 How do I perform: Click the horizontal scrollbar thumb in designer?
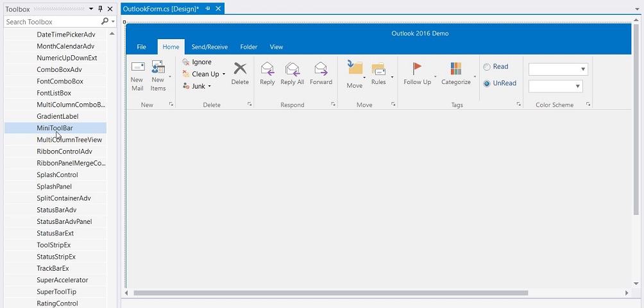(x=330, y=293)
